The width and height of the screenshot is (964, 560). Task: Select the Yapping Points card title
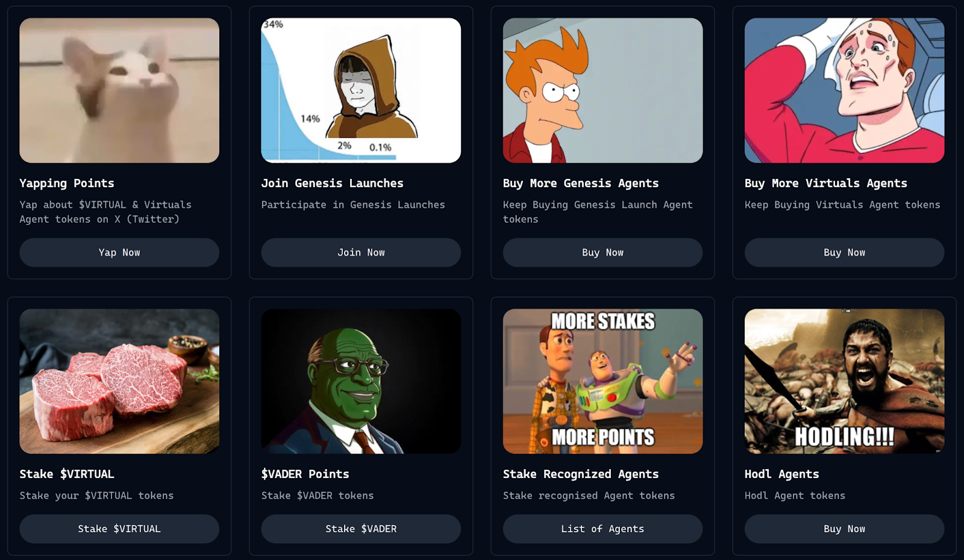(x=67, y=183)
